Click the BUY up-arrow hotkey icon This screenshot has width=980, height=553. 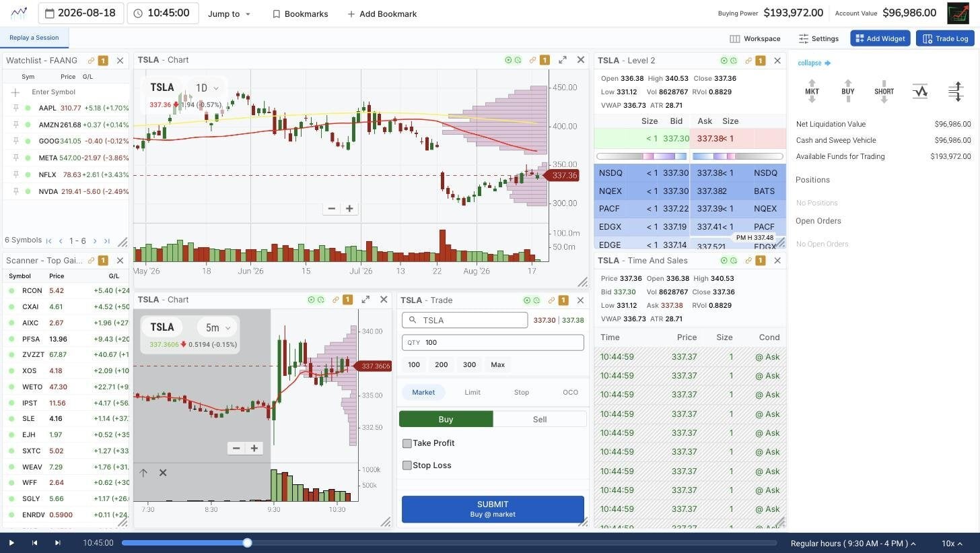coord(847,91)
